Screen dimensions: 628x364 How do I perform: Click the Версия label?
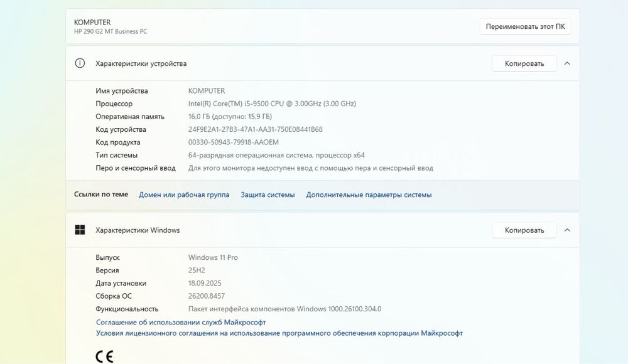(x=107, y=270)
